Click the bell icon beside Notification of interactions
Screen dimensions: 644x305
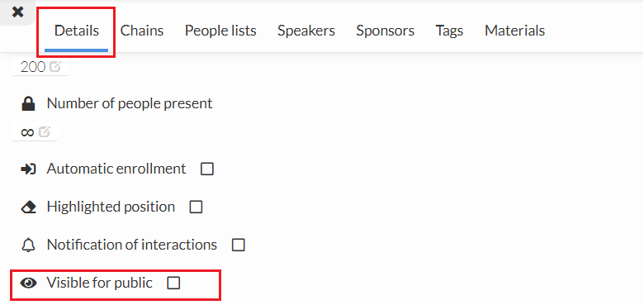pos(28,245)
